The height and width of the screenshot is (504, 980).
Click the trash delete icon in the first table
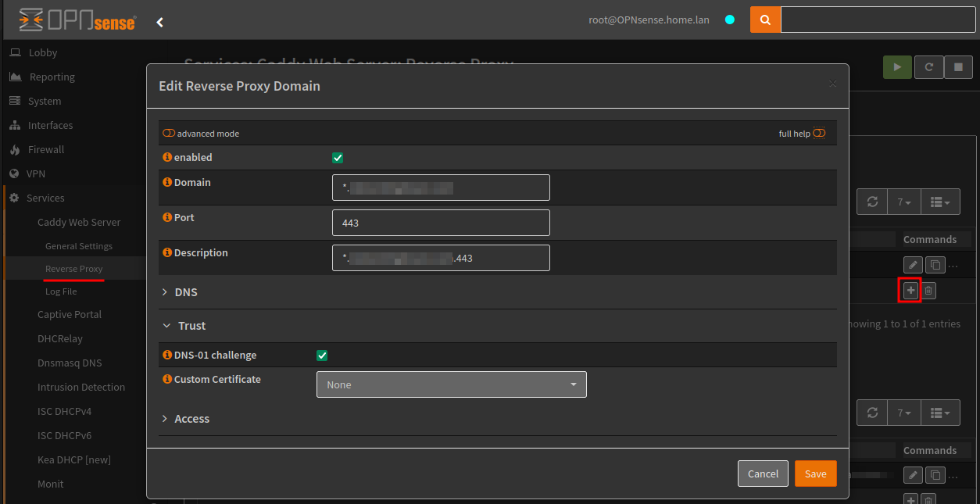928,291
